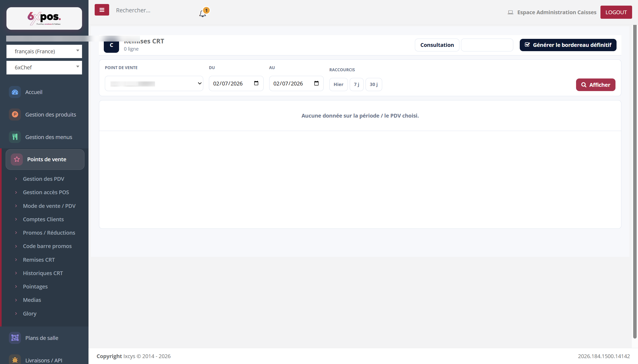Click the Afficher button
638x364 pixels.
tap(596, 85)
